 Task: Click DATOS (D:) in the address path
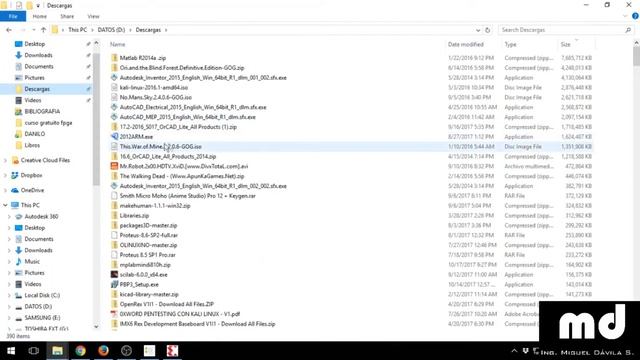[x=111, y=30]
